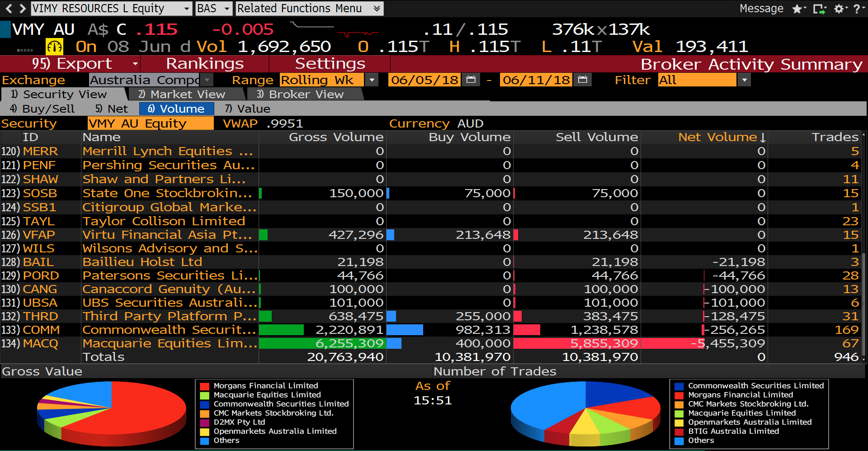Click the VMY AU Equity security field

pyautogui.click(x=151, y=123)
